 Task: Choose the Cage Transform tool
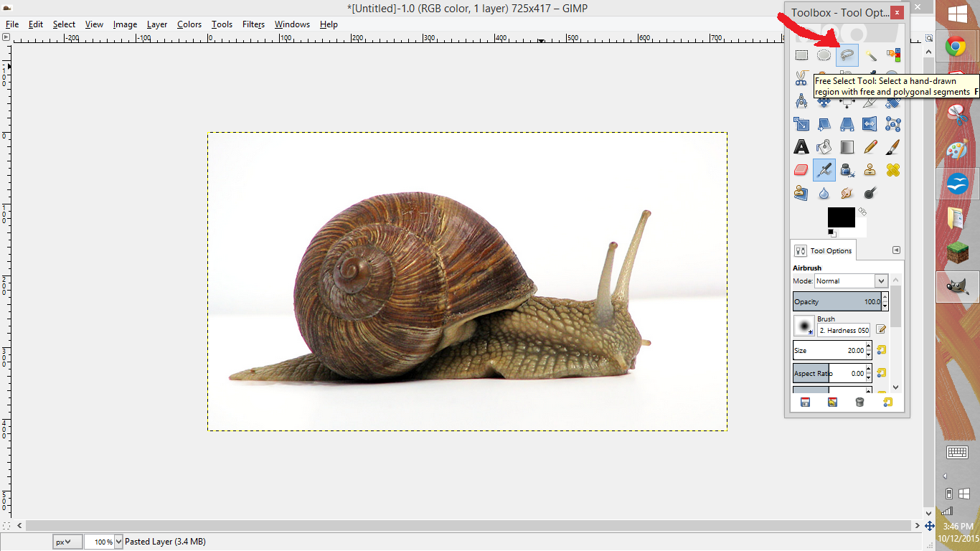893,124
